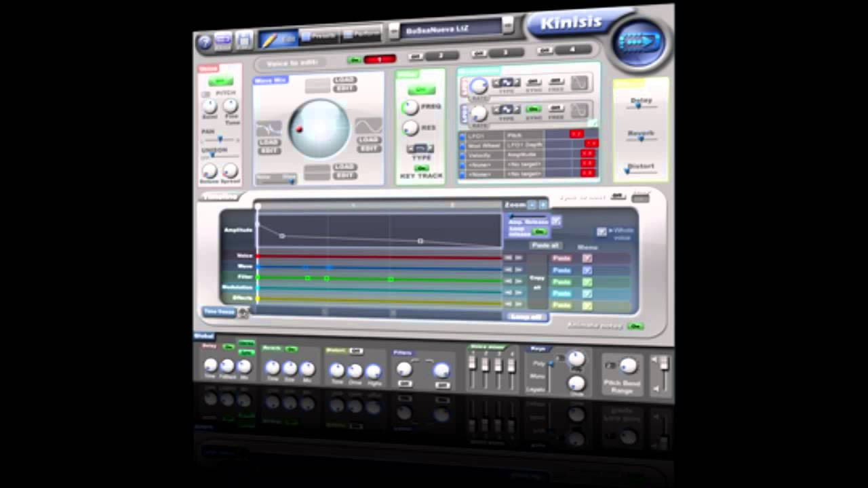Click the Paste all button
The image size is (868, 488).
point(545,245)
